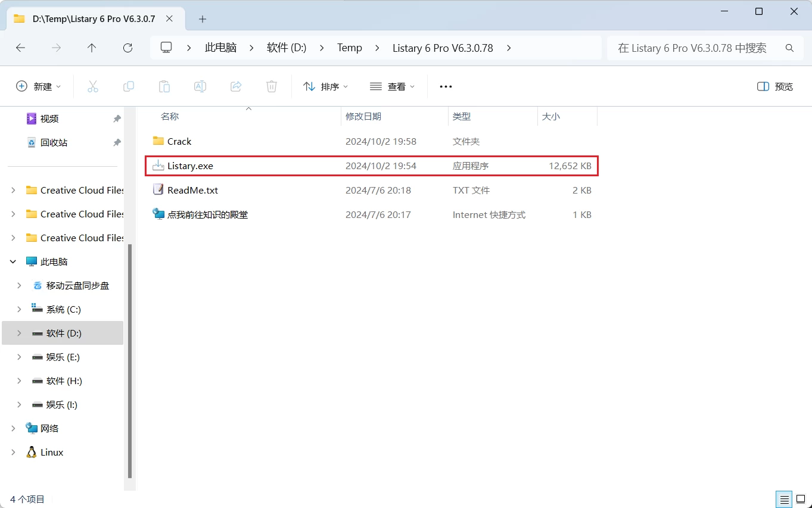Open the See more ellipsis menu
Viewport: 812px width, 508px height.
pyautogui.click(x=446, y=86)
